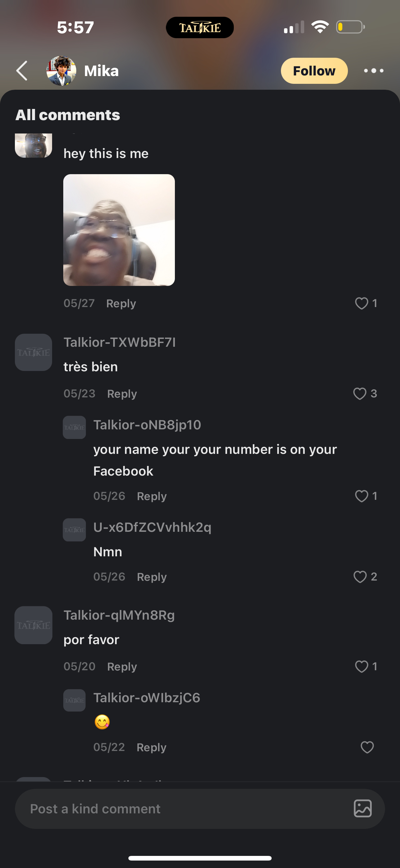Open the three-dot more options menu
The width and height of the screenshot is (400, 868).
373,71
